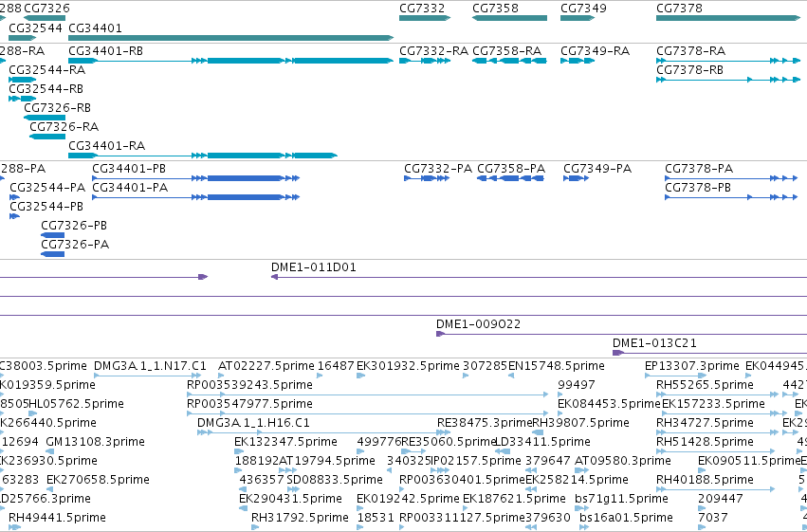
Task: Select the bs71g11.5prime EST label
Action: tap(621, 499)
